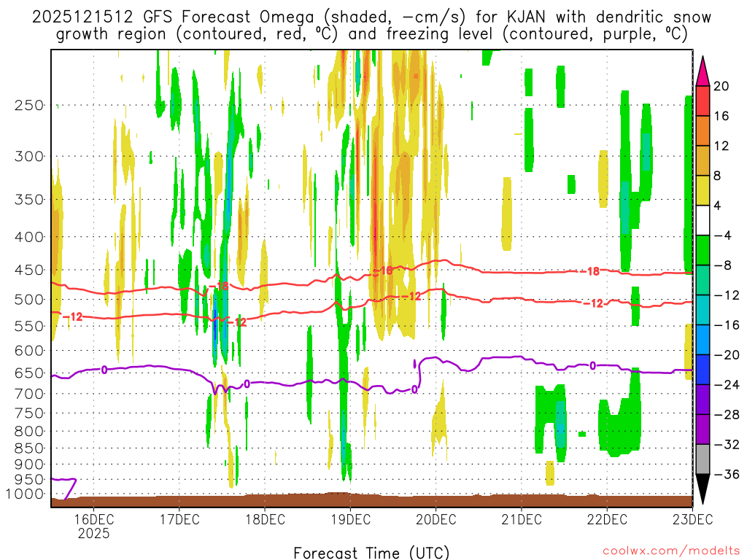Click the yellow 4 to 8 colorbar swatch
This screenshot has height=560, width=747.
(703, 190)
